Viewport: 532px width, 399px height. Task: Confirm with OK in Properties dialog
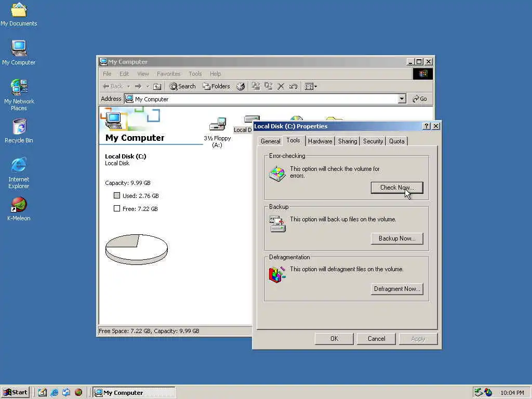[x=334, y=339]
